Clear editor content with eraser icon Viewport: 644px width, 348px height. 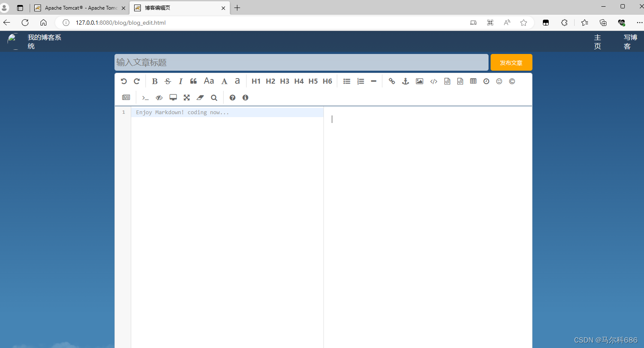[200, 97]
